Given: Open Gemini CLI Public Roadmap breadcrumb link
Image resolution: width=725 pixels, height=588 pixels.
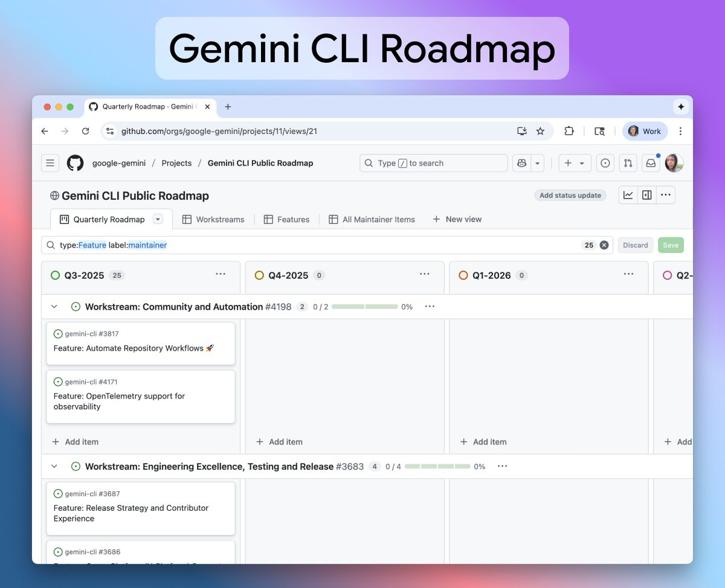Looking at the screenshot, I should pos(260,163).
